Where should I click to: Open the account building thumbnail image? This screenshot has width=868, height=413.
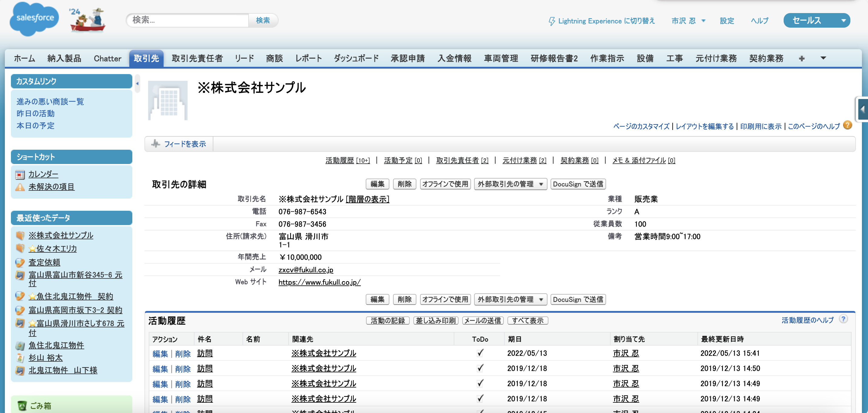point(168,101)
